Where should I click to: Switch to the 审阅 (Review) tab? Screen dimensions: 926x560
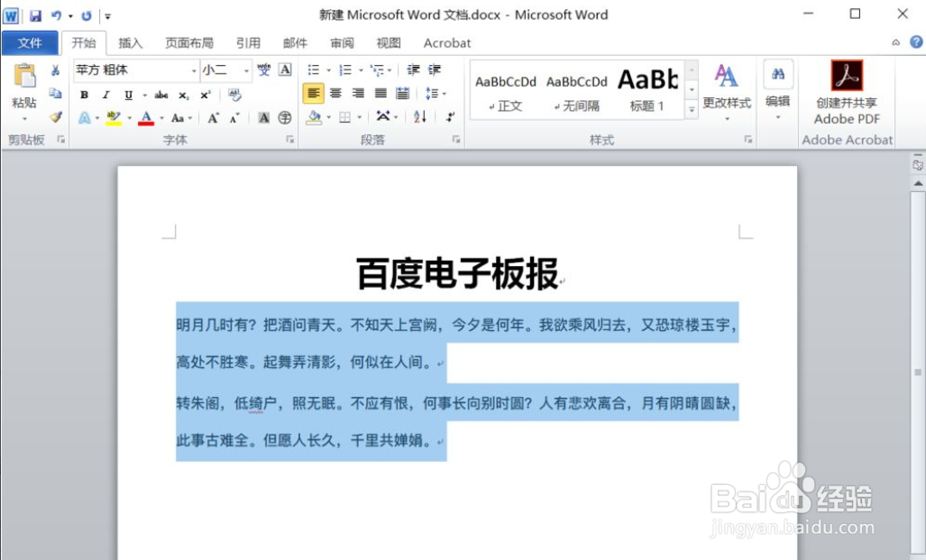point(342,42)
